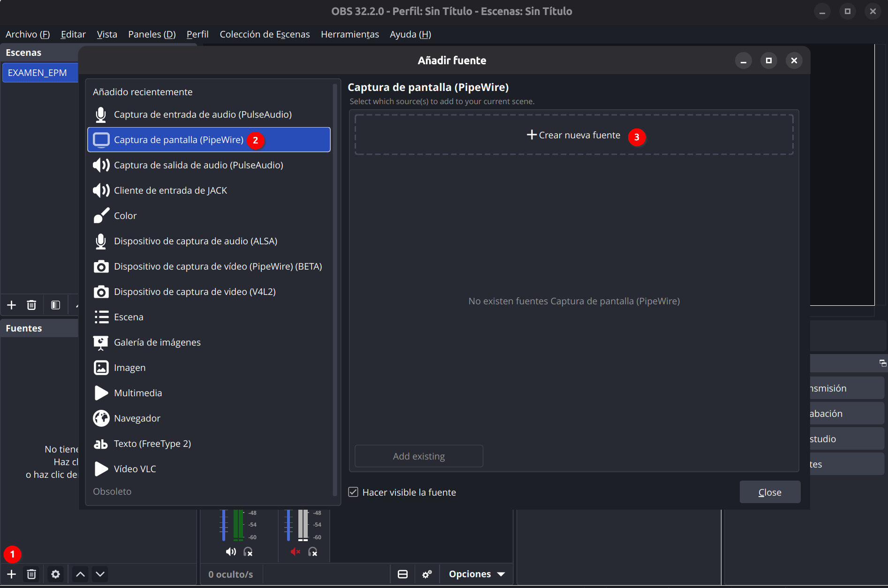This screenshot has height=588, width=888.
Task: Toggle Hacer visible la fuente checkbox
Action: 353,492
